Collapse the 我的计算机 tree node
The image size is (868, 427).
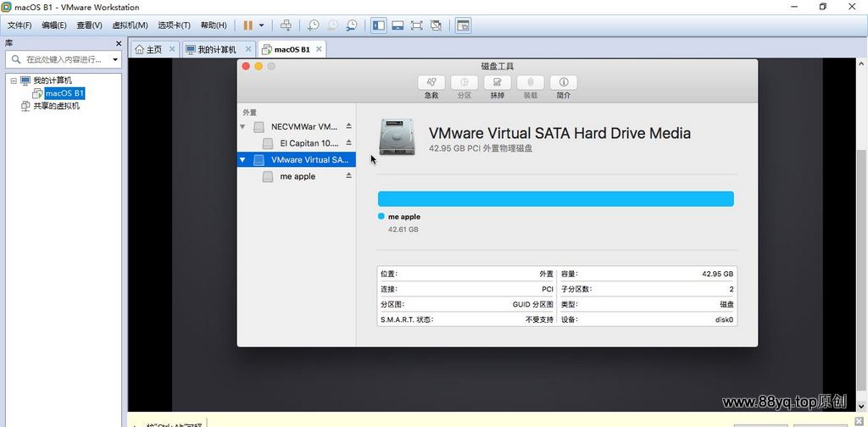pos(14,80)
